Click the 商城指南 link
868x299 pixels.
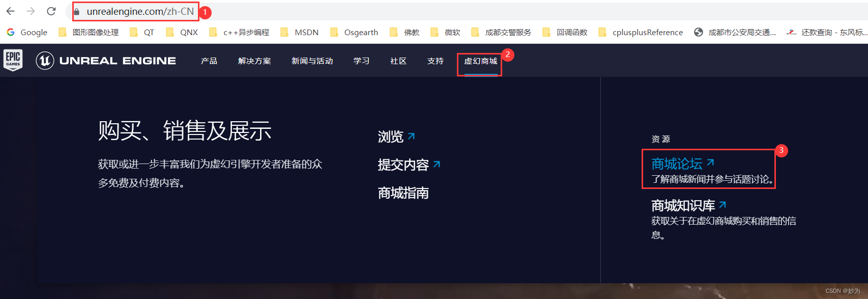[x=403, y=193]
